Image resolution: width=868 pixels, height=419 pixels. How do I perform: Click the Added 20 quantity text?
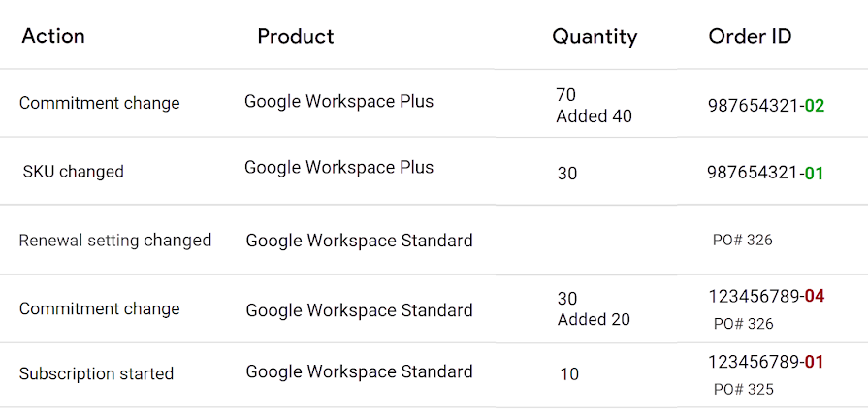click(594, 319)
